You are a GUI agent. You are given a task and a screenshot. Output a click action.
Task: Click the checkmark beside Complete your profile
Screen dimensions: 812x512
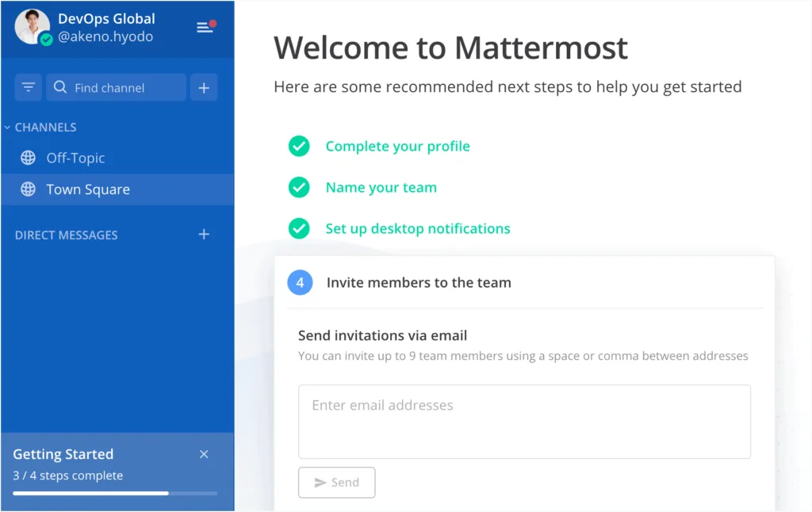pos(299,146)
